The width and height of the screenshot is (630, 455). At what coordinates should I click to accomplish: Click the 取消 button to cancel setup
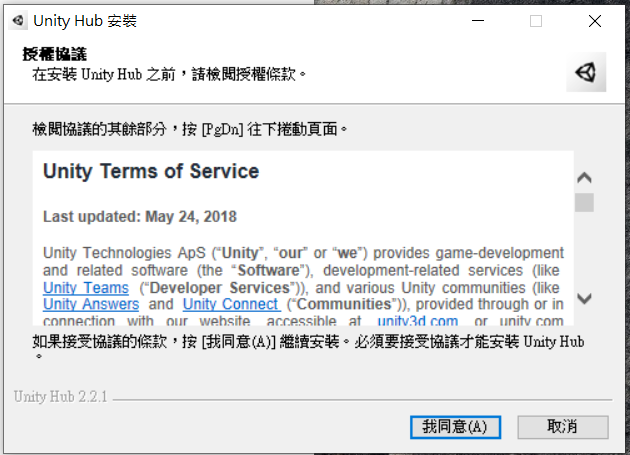(562, 427)
